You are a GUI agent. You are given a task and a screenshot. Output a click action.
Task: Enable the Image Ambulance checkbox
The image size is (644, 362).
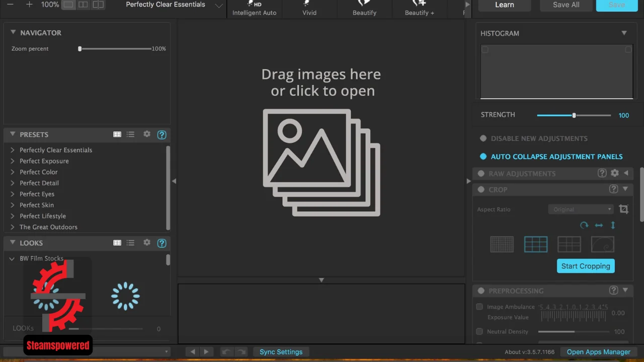479,307
